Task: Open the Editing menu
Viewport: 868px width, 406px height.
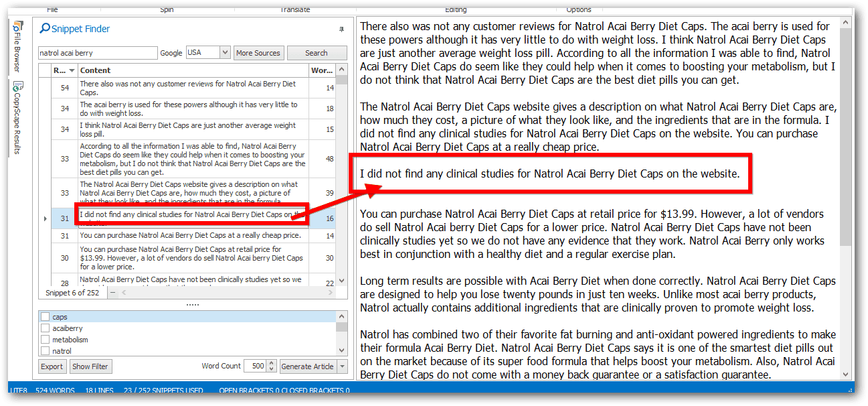Action: [456, 9]
